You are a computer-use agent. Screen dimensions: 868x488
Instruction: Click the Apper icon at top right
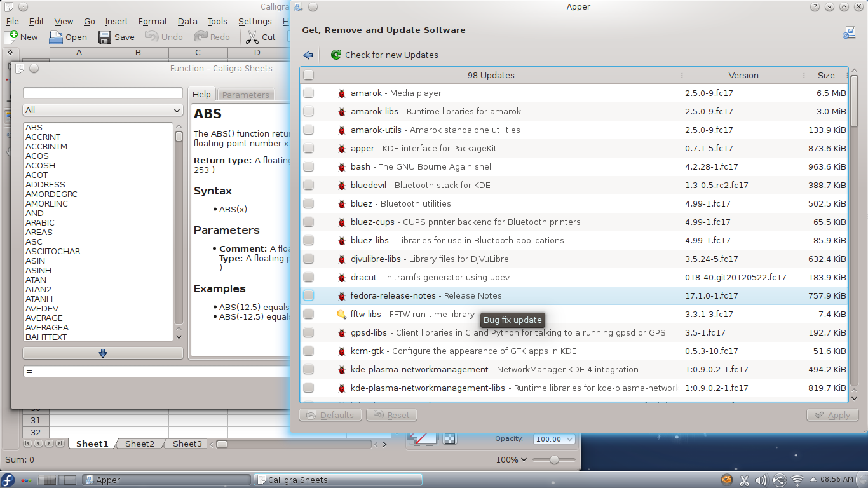click(849, 33)
